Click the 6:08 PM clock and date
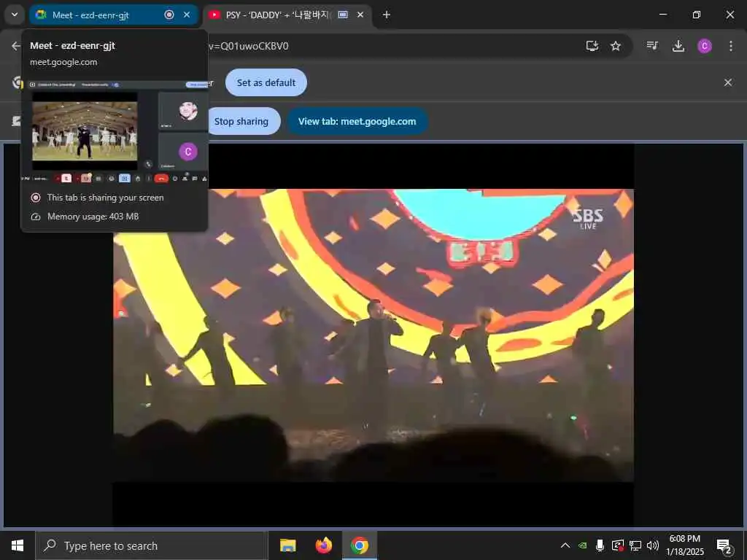 pyautogui.click(x=684, y=545)
